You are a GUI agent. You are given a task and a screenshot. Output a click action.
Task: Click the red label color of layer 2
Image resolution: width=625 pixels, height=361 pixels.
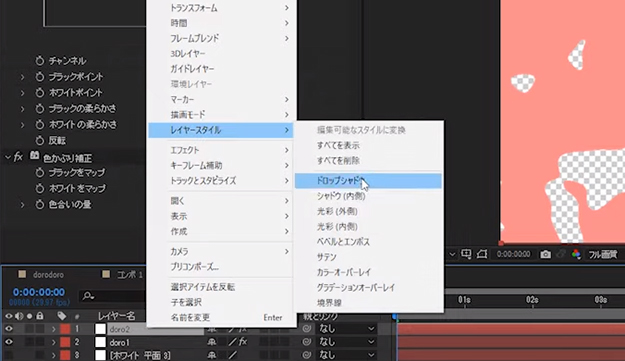coord(65,342)
